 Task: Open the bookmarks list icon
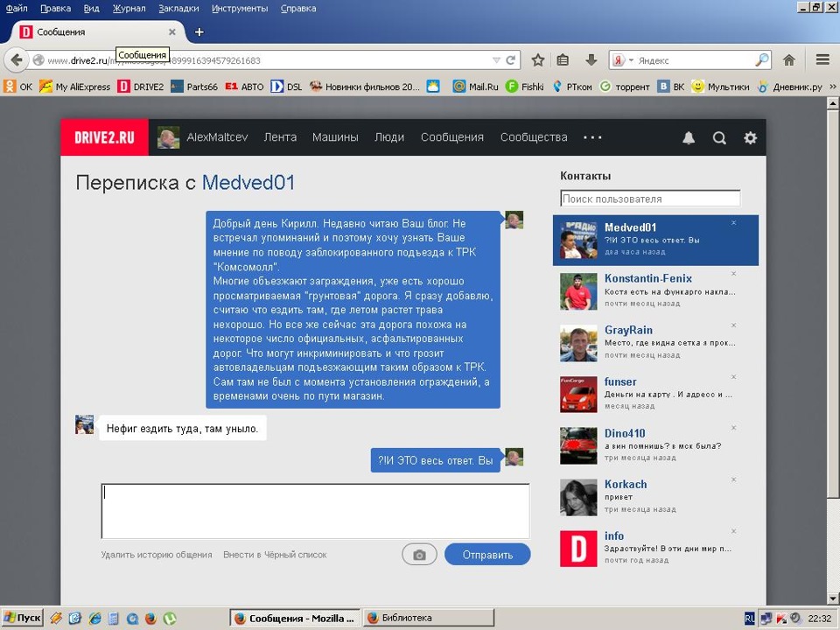tap(563, 60)
